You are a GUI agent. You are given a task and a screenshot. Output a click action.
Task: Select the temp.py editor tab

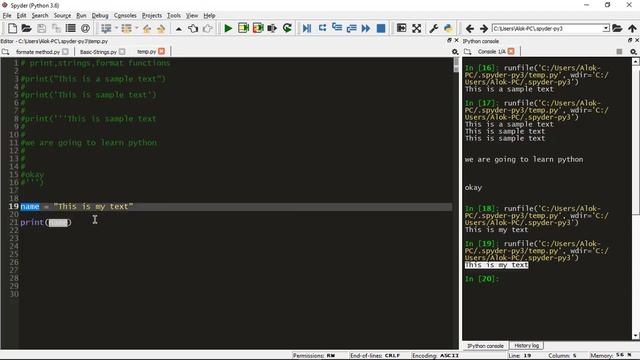pos(147,52)
